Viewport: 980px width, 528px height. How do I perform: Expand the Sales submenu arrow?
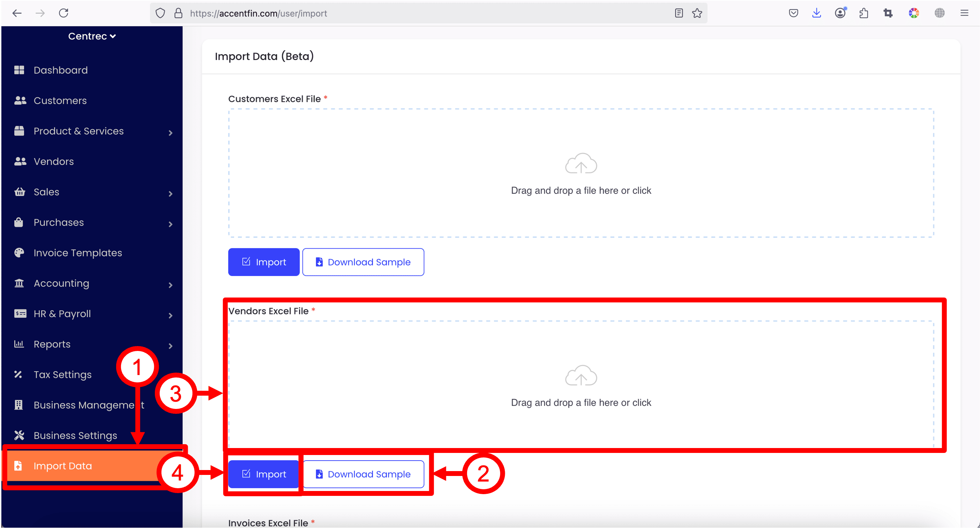click(x=171, y=194)
